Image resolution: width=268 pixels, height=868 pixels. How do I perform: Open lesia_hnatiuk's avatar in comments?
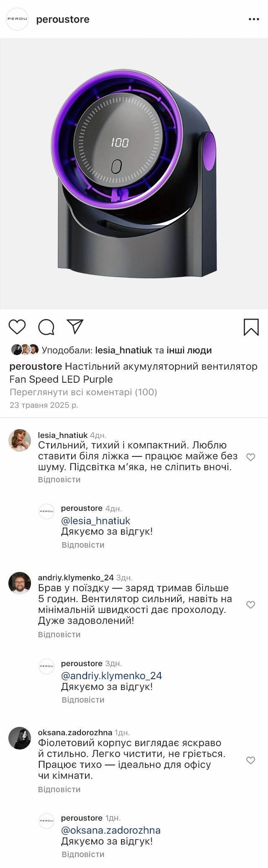20,440
